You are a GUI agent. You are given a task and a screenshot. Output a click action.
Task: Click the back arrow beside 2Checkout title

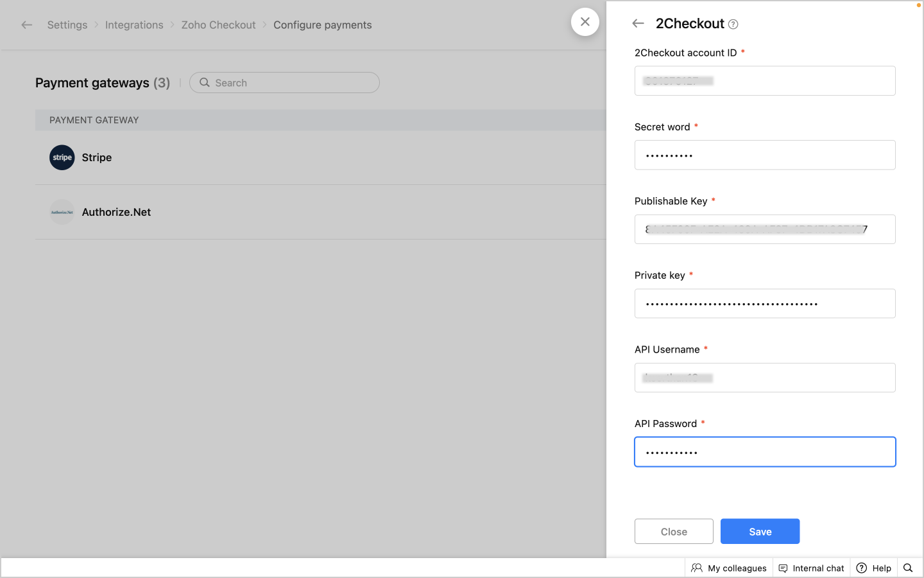click(x=638, y=24)
